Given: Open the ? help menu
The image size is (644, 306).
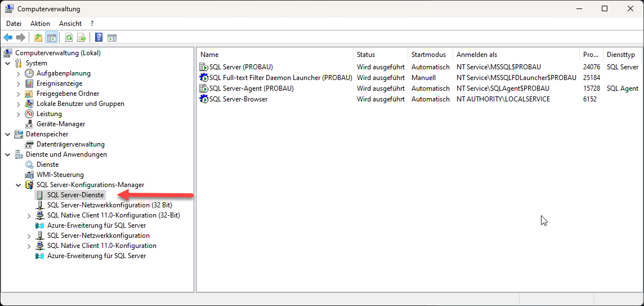Looking at the screenshot, I should (92, 24).
